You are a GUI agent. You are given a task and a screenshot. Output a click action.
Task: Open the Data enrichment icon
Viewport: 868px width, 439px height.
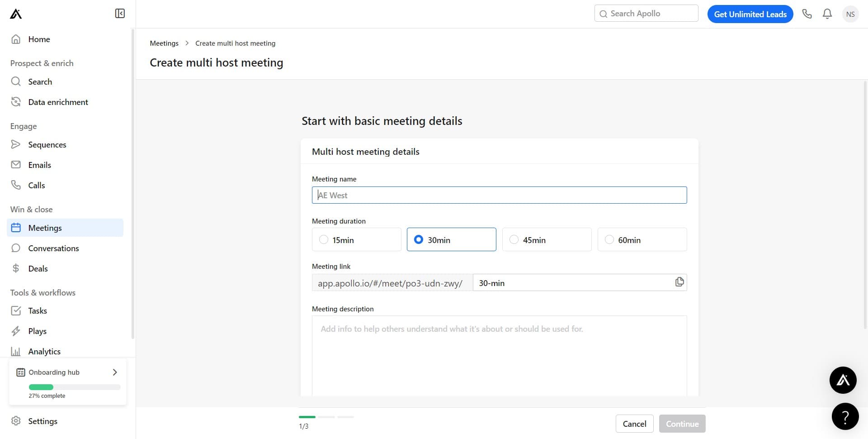coord(16,102)
